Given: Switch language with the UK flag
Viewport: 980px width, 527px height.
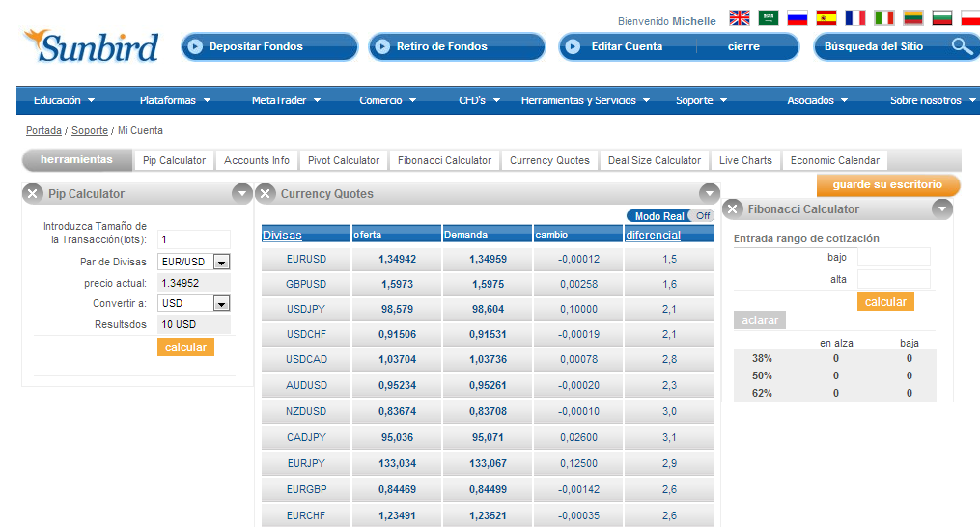Looking at the screenshot, I should coord(740,18).
